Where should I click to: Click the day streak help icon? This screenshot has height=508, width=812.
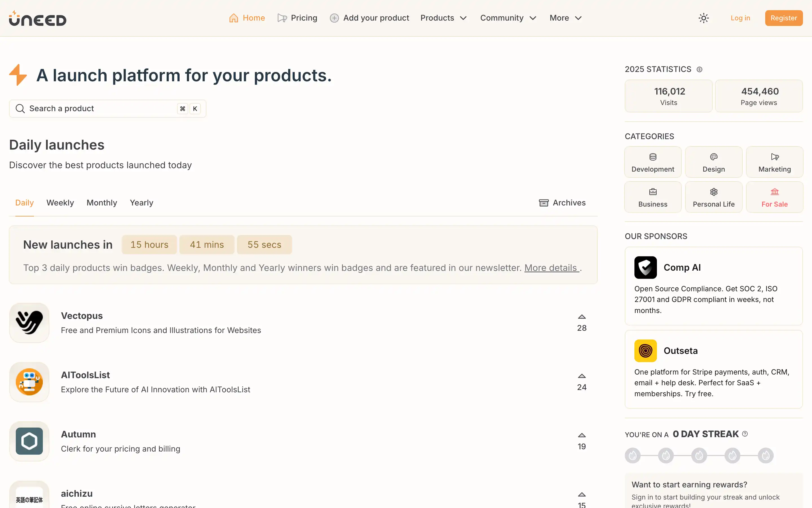click(x=745, y=434)
